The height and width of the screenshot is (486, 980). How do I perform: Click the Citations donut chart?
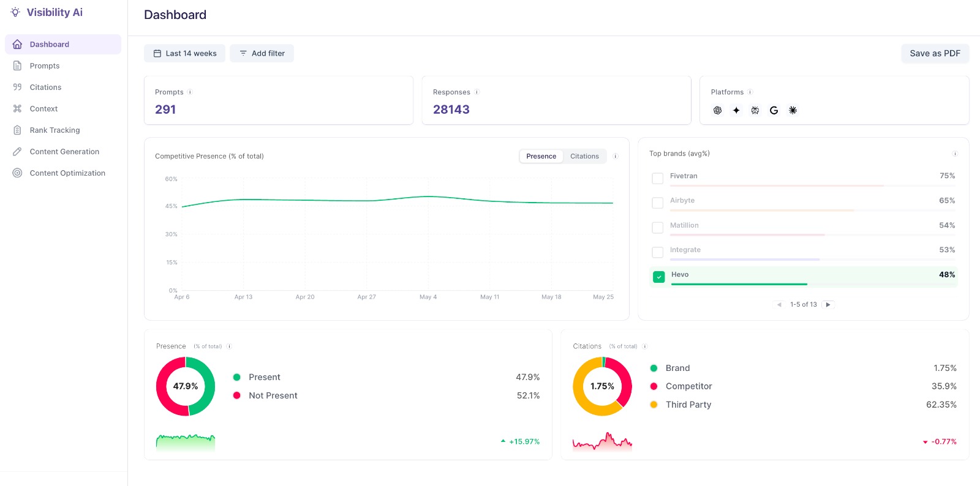pyautogui.click(x=602, y=386)
